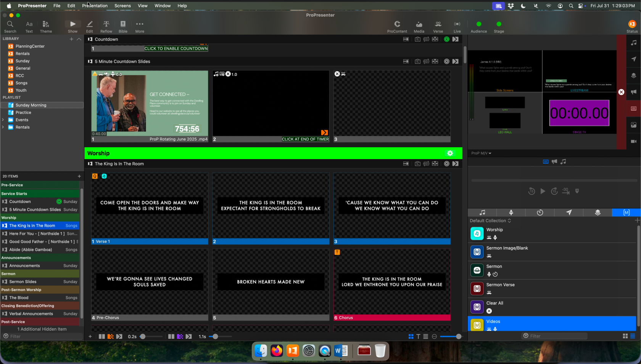Toggle the Audience output indicator
This screenshot has height=364, width=641.
(479, 24)
